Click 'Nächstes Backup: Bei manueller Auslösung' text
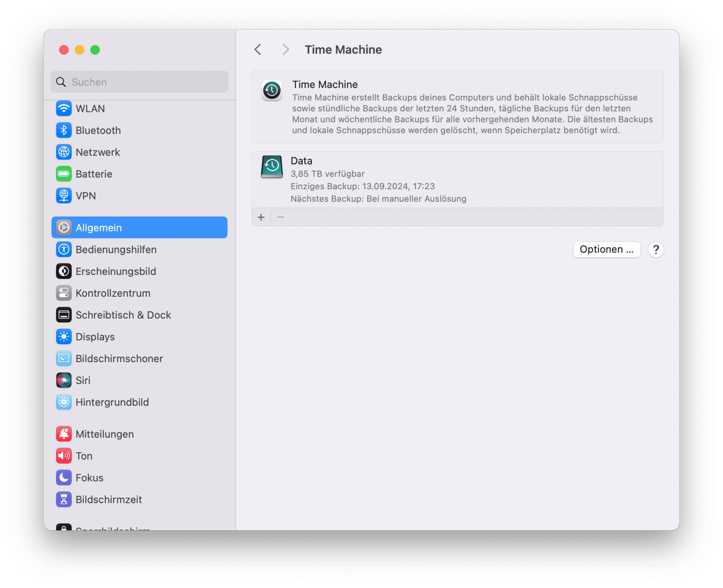 (378, 199)
